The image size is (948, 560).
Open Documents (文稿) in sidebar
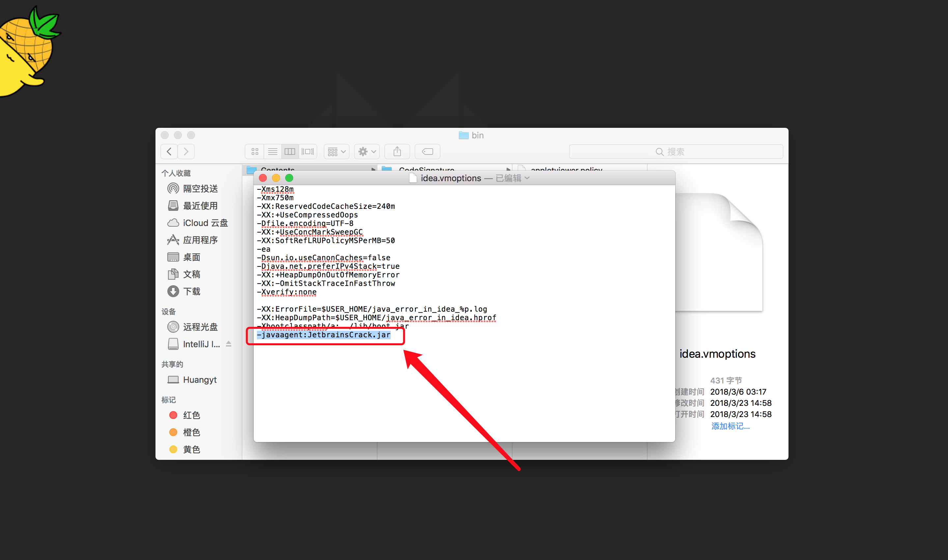(199, 274)
